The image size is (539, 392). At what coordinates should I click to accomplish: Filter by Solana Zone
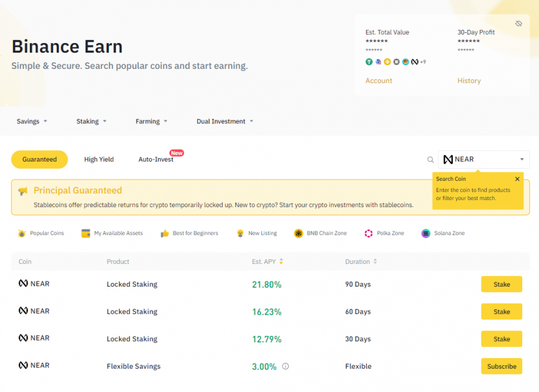(443, 233)
